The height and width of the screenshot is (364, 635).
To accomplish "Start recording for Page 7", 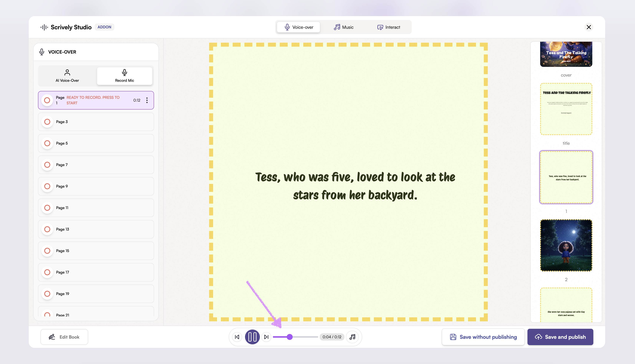I will coord(47,165).
